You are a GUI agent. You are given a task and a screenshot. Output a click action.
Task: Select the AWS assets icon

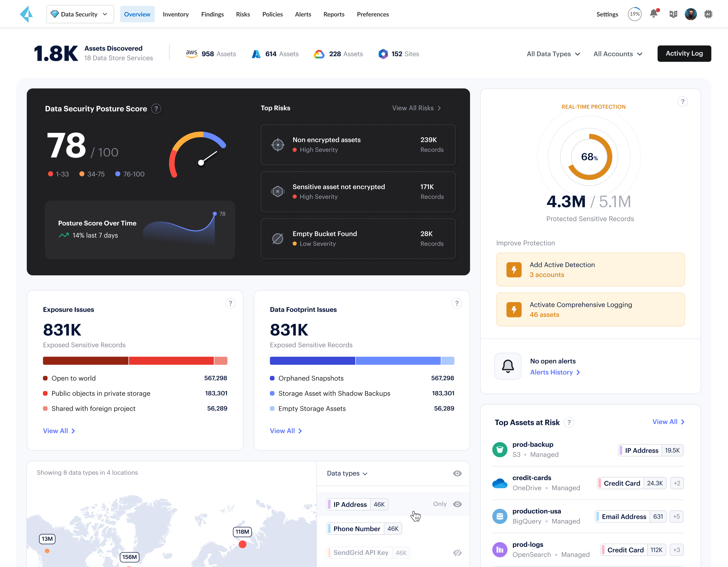point(192,54)
